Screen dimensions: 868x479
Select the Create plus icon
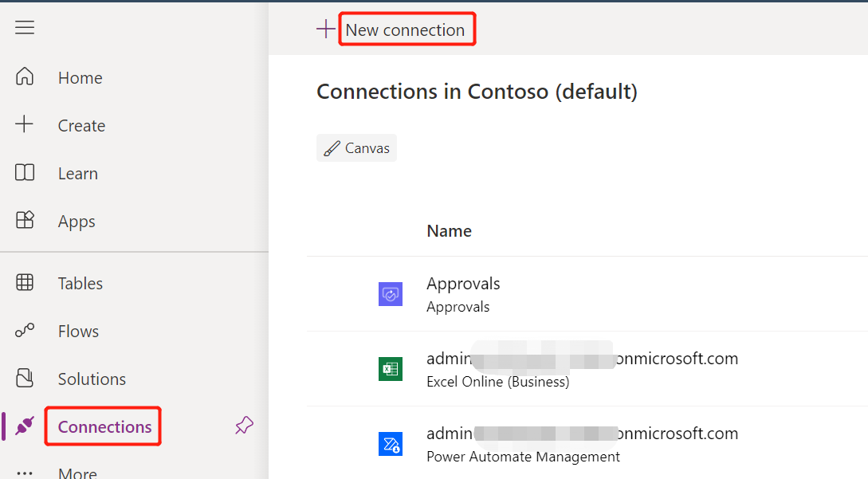(25, 124)
